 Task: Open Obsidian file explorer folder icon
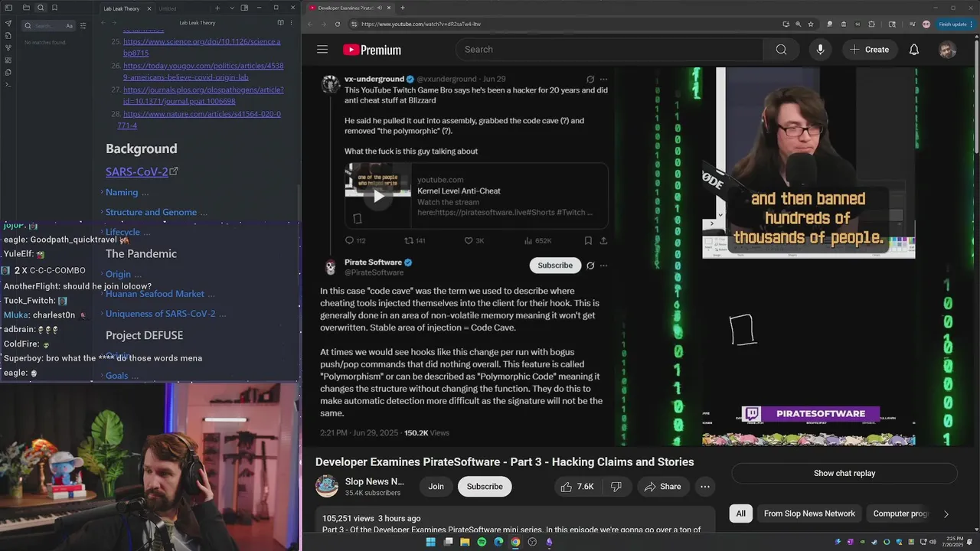tap(26, 8)
